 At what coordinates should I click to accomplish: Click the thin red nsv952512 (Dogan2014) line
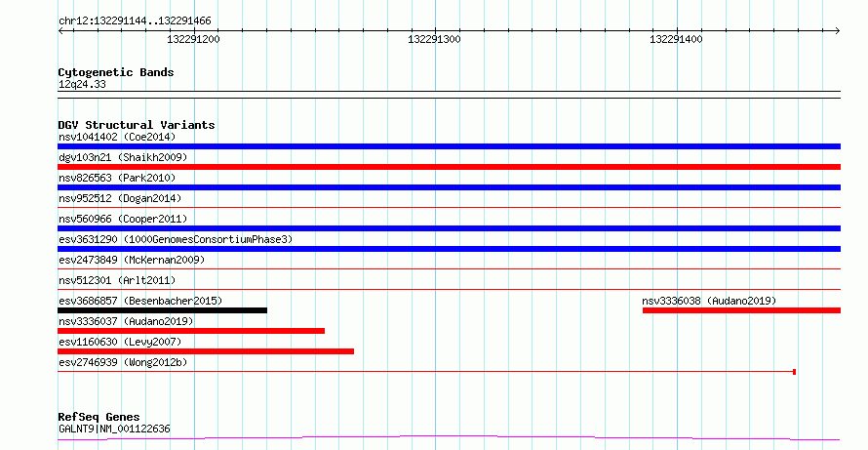(449, 208)
